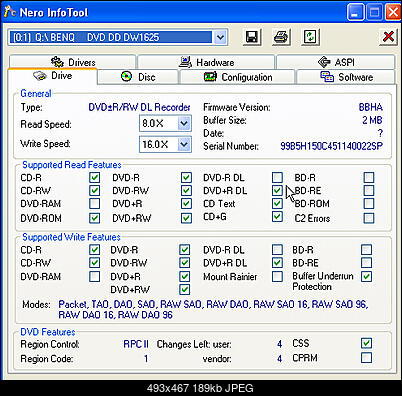Toggle DVD-RW write feature checkbox
402x396 pixels.
tap(185, 263)
